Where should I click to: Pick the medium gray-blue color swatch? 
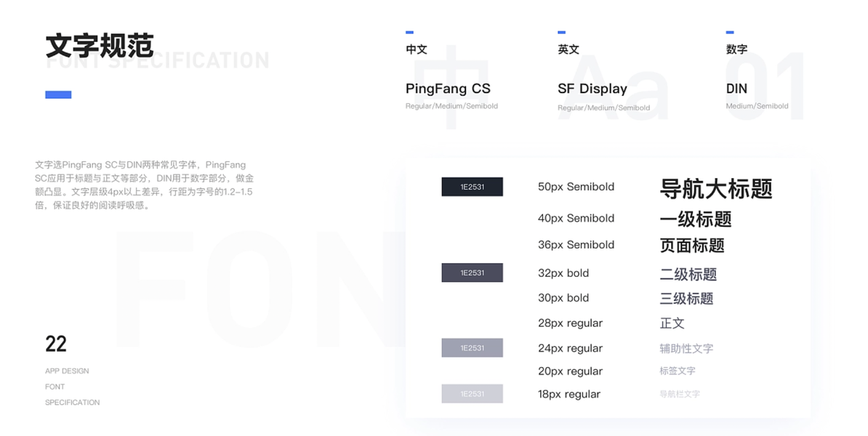pyautogui.click(x=472, y=348)
